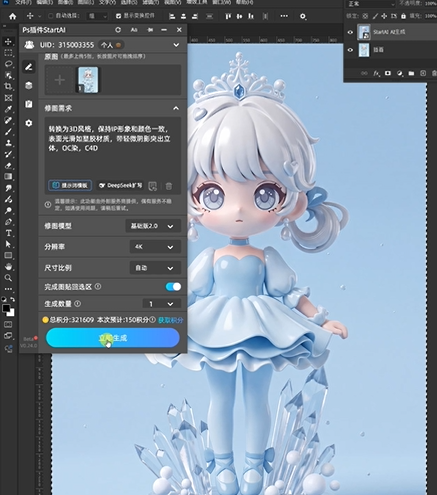
Task: Select the Lasso tool
Action: click(x=8, y=64)
